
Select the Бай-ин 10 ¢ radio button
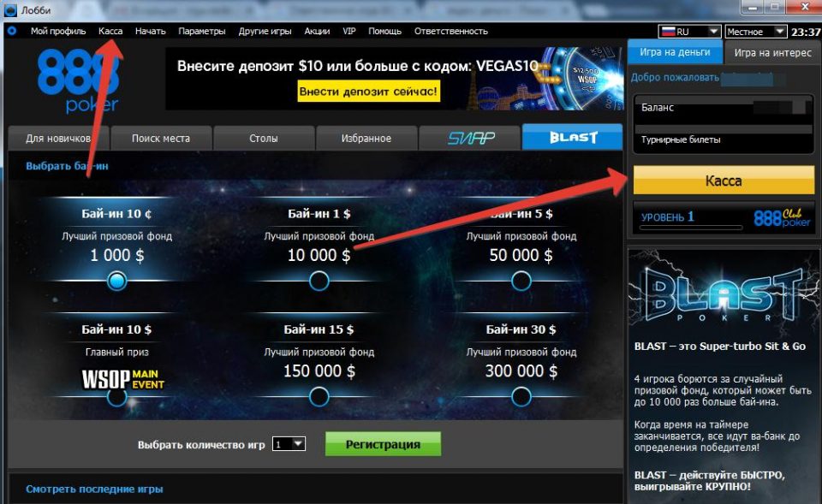(116, 281)
